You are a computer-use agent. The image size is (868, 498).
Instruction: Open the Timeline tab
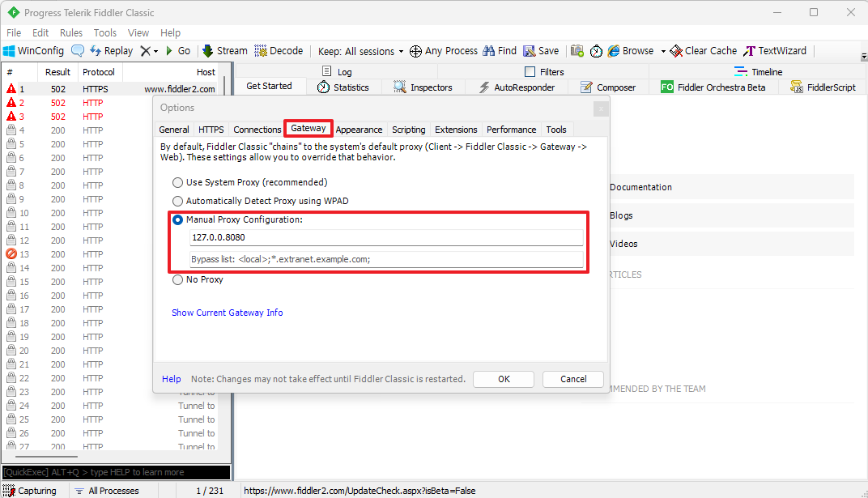point(758,72)
